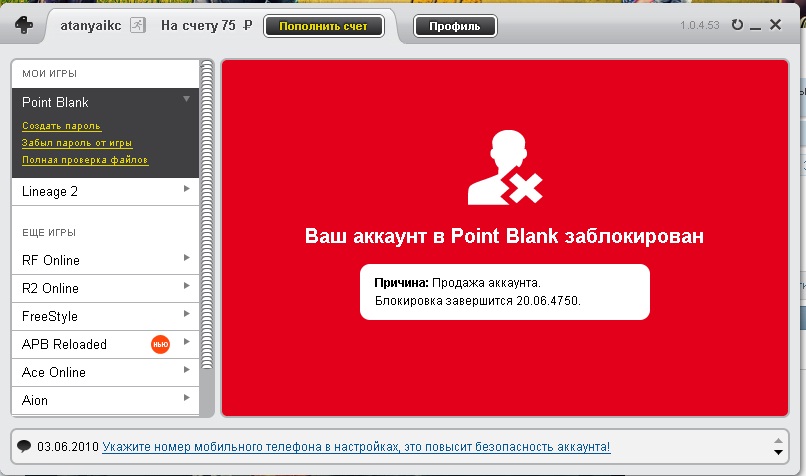
Task: Click the username atanyaikc
Action: (90, 26)
